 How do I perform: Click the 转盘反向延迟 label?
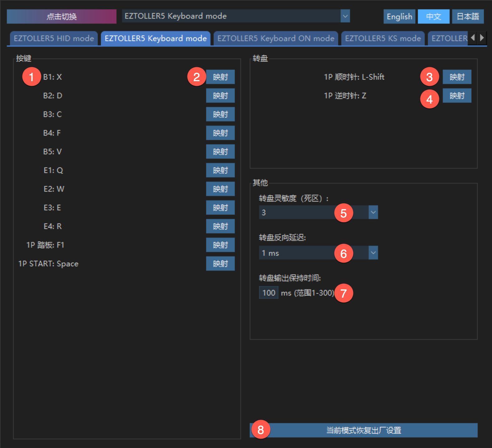282,238
